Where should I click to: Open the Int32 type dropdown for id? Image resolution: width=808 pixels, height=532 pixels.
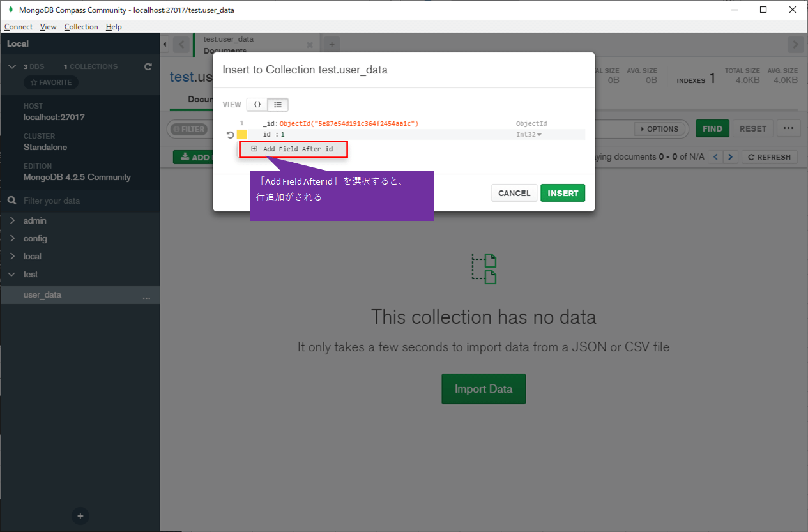coord(528,134)
